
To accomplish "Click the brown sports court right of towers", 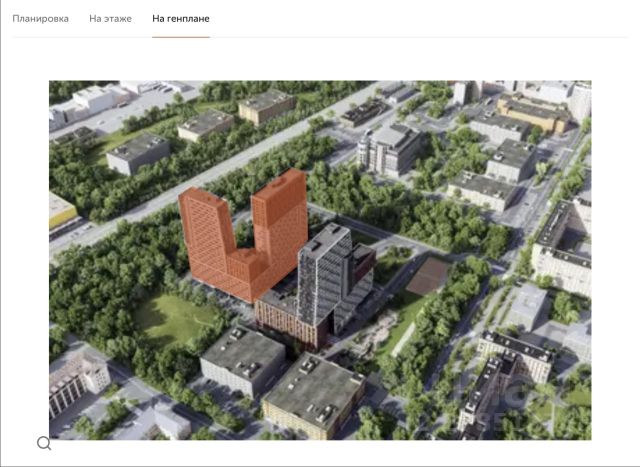I will click(427, 274).
